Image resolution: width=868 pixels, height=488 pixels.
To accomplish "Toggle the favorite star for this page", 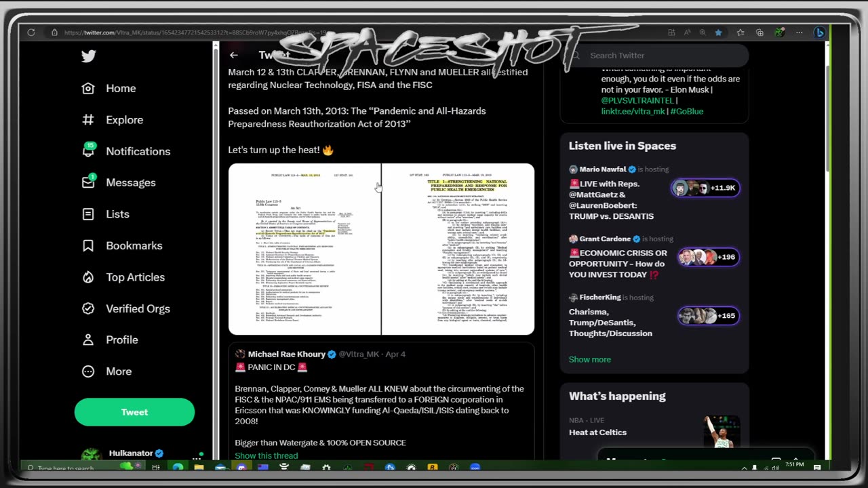I will (718, 33).
